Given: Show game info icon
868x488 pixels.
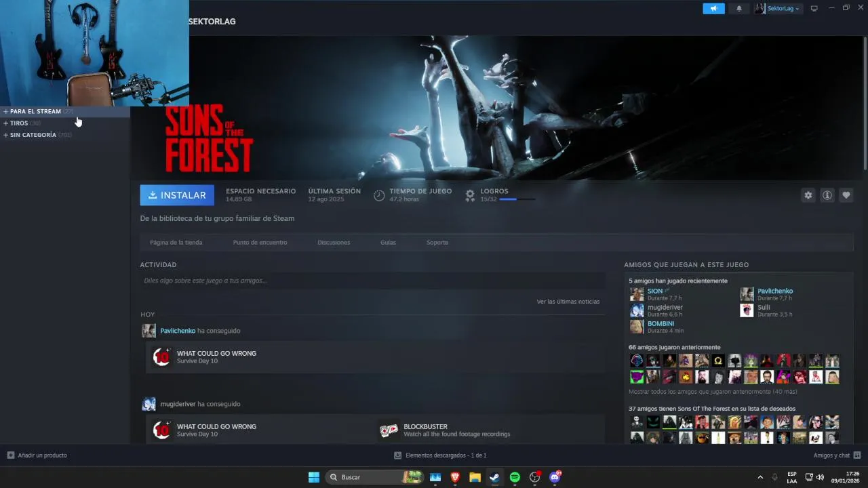Looking at the screenshot, I should tap(827, 195).
